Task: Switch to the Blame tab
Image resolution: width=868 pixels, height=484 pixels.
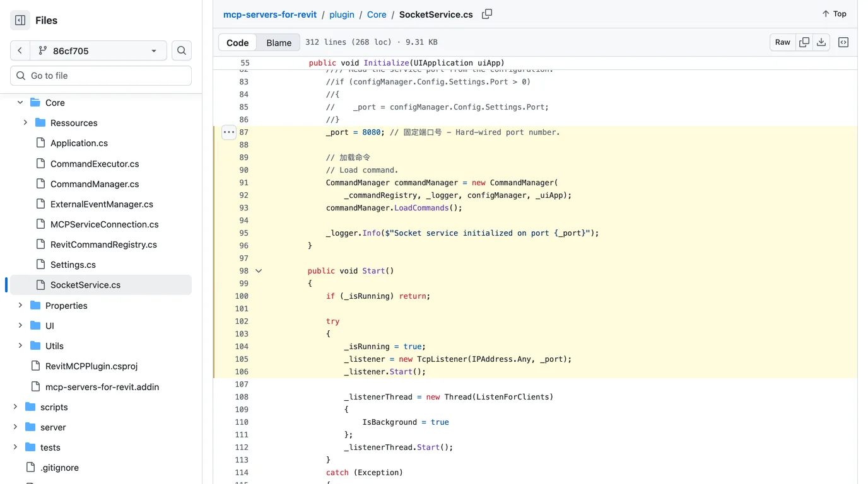Action: pyautogui.click(x=279, y=42)
